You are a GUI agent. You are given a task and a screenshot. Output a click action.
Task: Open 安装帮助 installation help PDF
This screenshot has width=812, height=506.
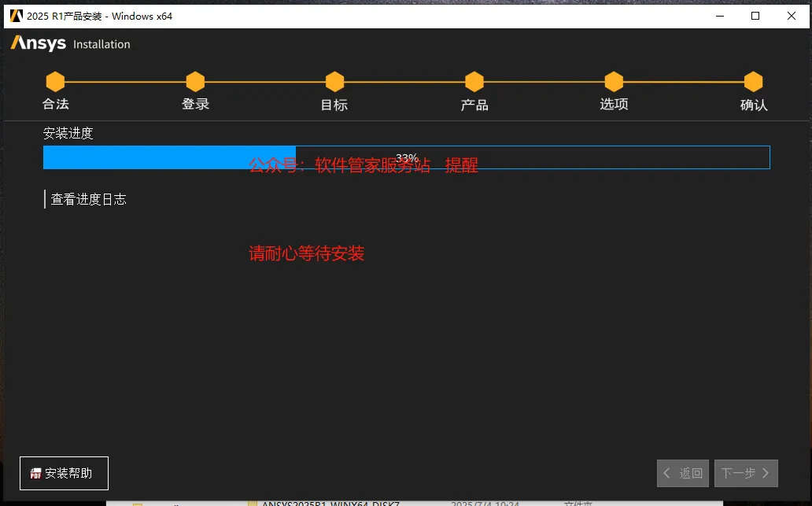(x=65, y=473)
